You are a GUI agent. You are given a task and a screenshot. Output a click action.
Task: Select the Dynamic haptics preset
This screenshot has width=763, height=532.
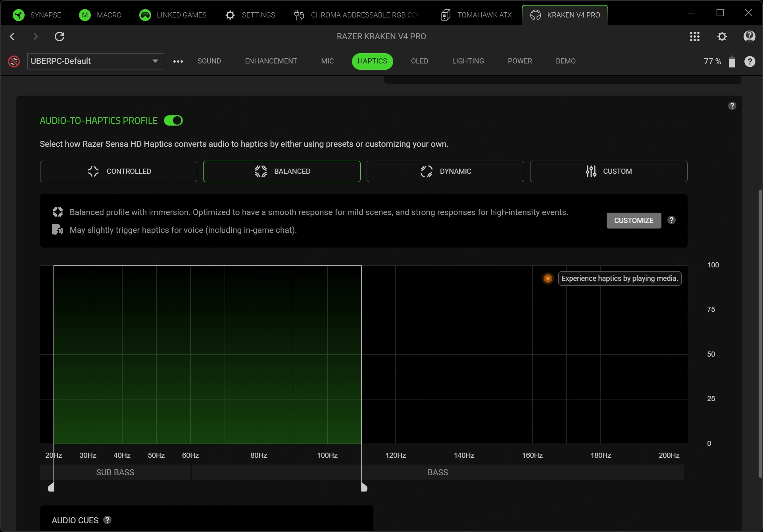tap(445, 171)
